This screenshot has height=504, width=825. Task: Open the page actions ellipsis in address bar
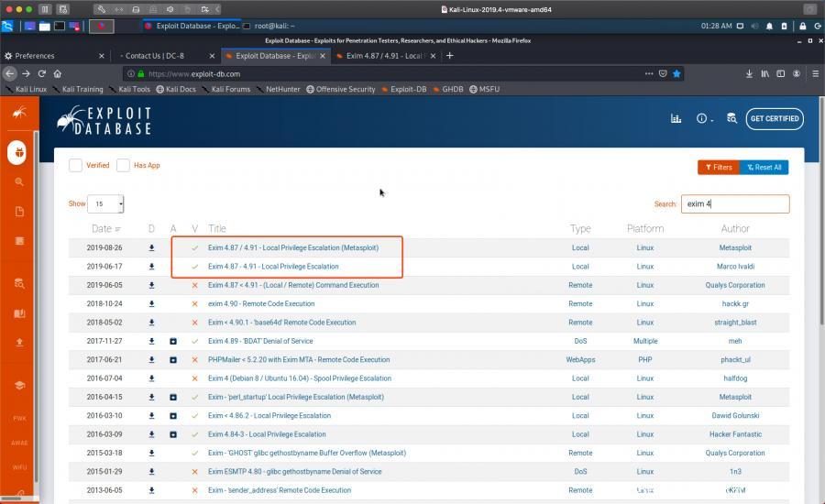coord(649,73)
